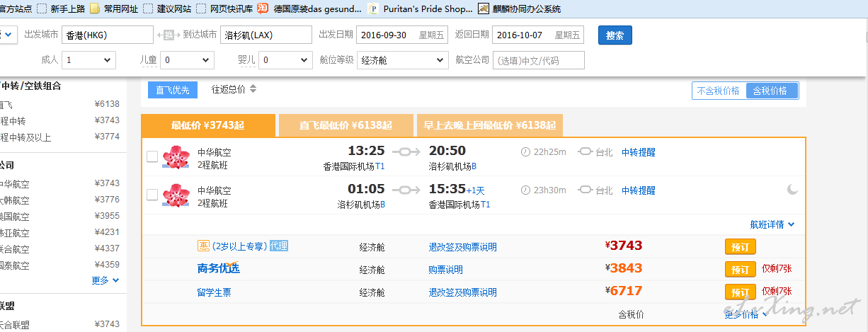Click the sidebar airline row priced ¥3776
This screenshot has width=868, height=332.
point(60,200)
